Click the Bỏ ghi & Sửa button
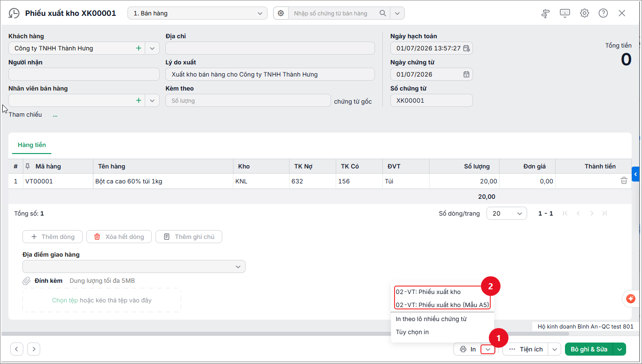 click(x=590, y=349)
